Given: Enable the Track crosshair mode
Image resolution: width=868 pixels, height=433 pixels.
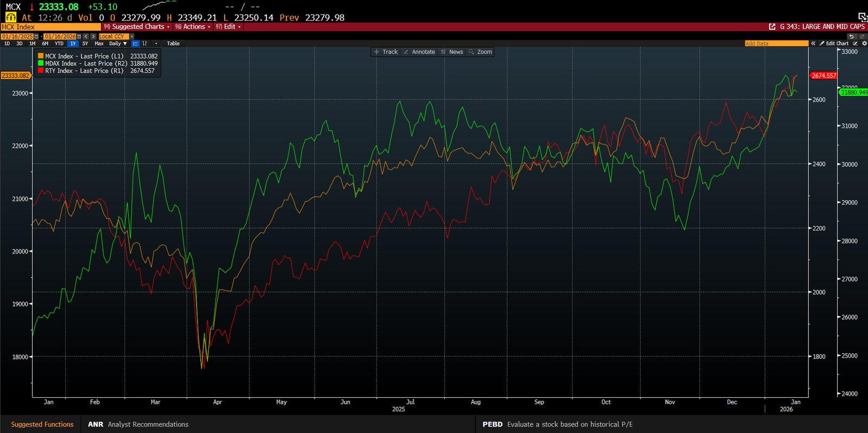Looking at the screenshot, I should tap(386, 52).
